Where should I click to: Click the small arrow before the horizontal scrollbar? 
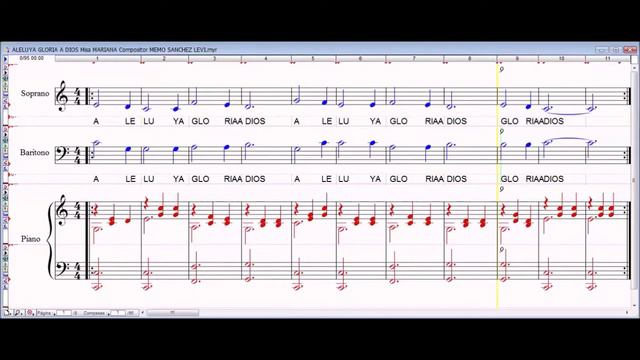coord(142,313)
